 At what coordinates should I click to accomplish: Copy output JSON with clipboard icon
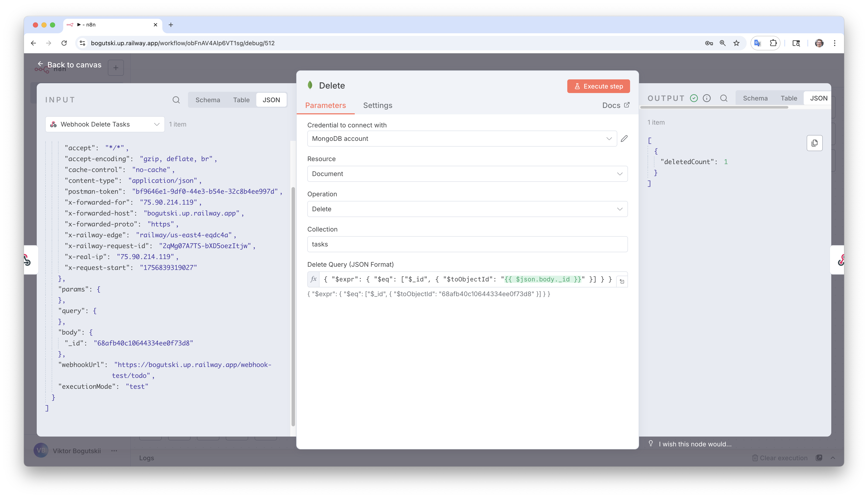(815, 143)
